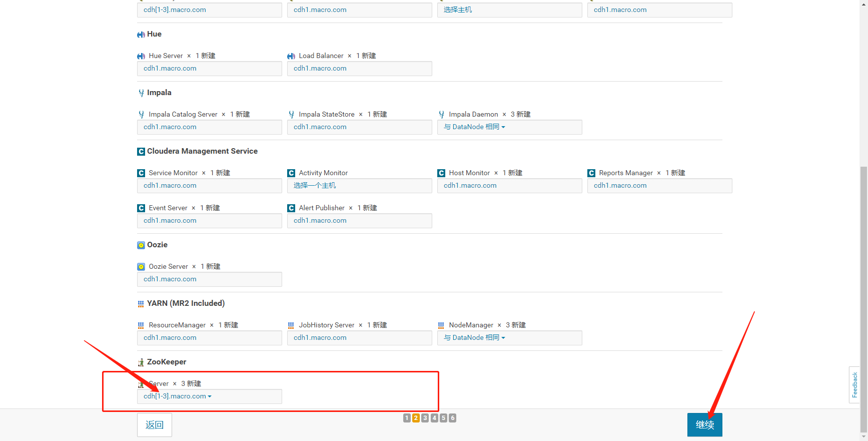
Task: Click the Event Server icon
Action: point(141,208)
